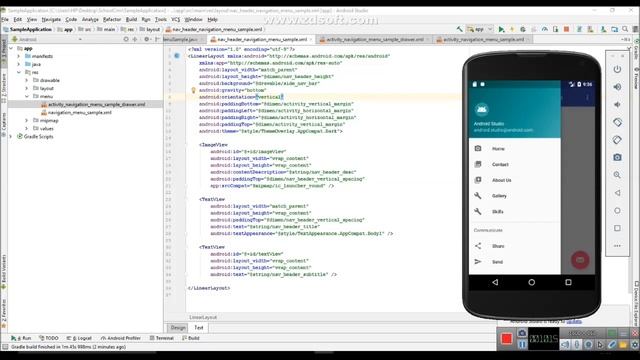The image size is (640, 360).
Task: Expand Gradle Scripts node
Action: 11,136
